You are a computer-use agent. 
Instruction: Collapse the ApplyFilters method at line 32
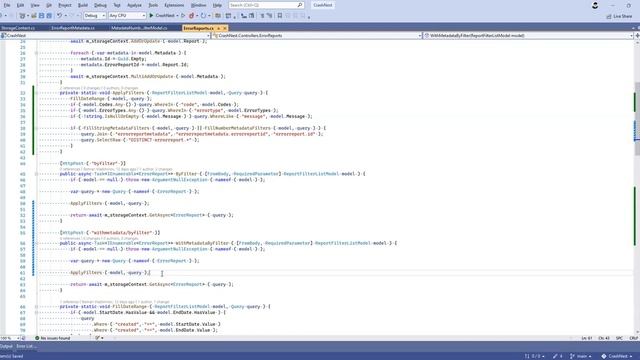(36, 93)
